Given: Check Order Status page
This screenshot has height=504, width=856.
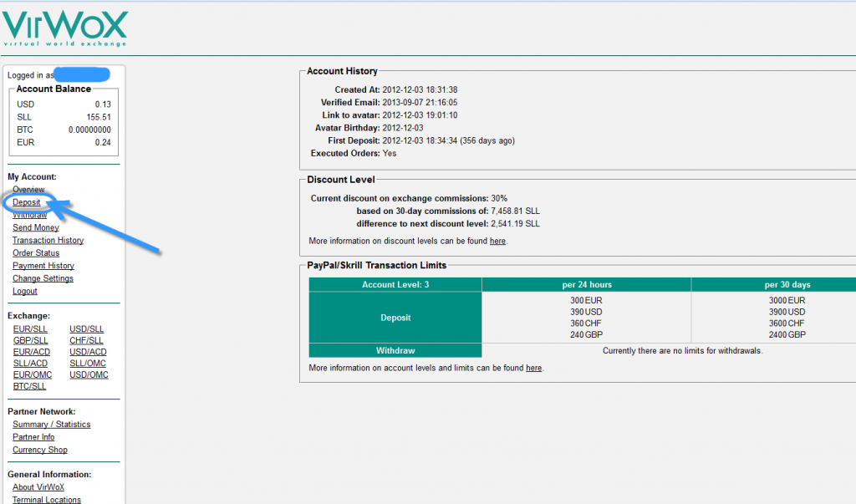Looking at the screenshot, I should pyautogui.click(x=36, y=252).
